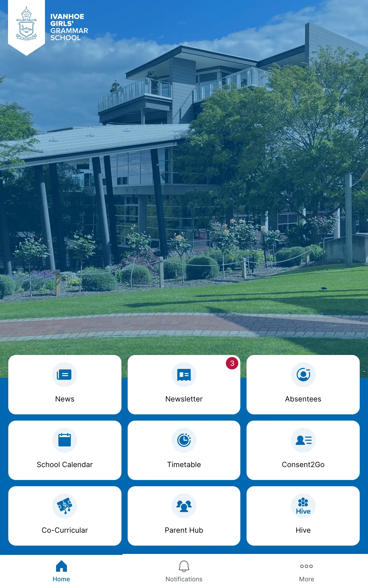Viewport: 368px width, 588px height.
Task: Click the Absentees label text
Action: click(303, 399)
